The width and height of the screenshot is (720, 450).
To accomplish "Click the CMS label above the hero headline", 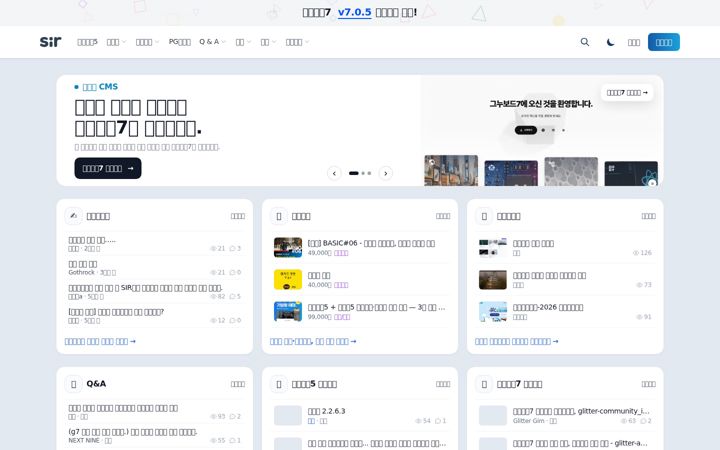I will tap(100, 87).
